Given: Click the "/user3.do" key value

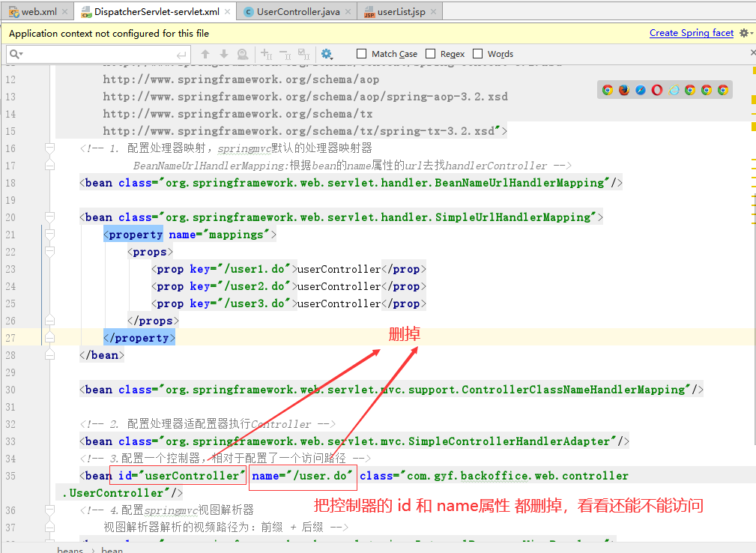Looking at the screenshot, I should pos(254,303).
